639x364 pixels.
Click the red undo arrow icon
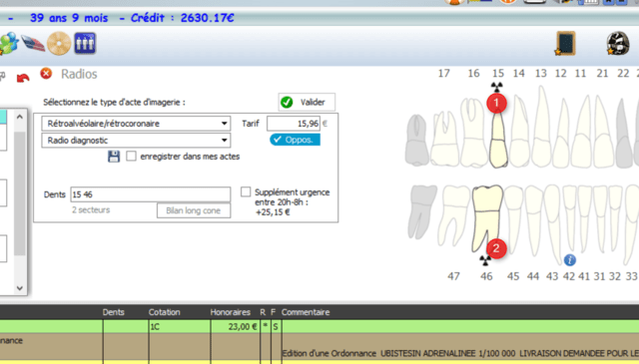coord(23,78)
